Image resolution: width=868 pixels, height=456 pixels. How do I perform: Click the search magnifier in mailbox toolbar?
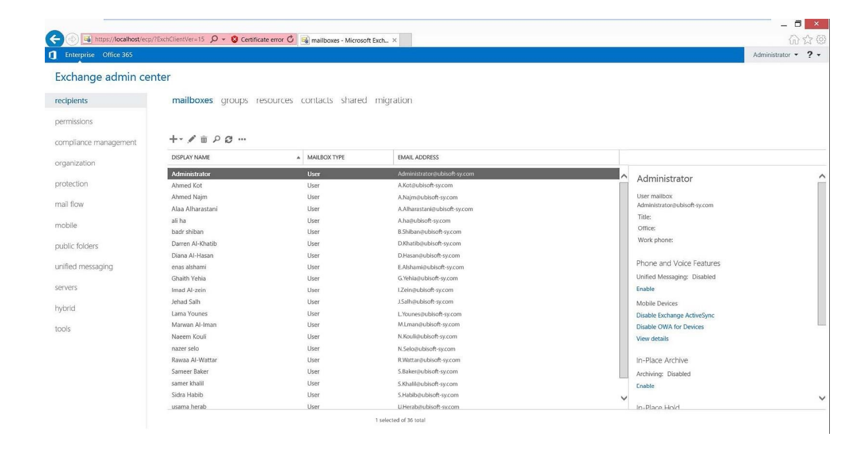coord(216,140)
